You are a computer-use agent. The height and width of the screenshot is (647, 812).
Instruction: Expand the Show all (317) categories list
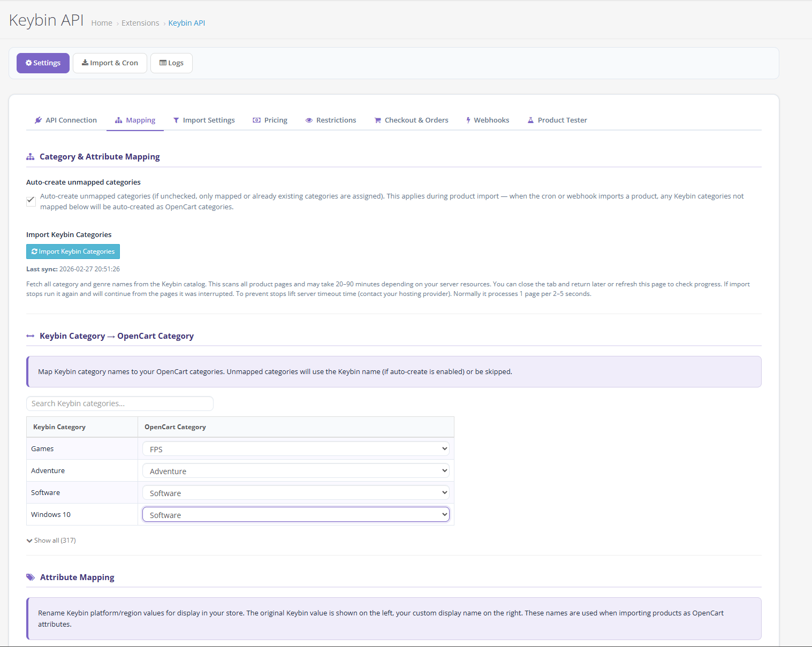[x=51, y=541]
